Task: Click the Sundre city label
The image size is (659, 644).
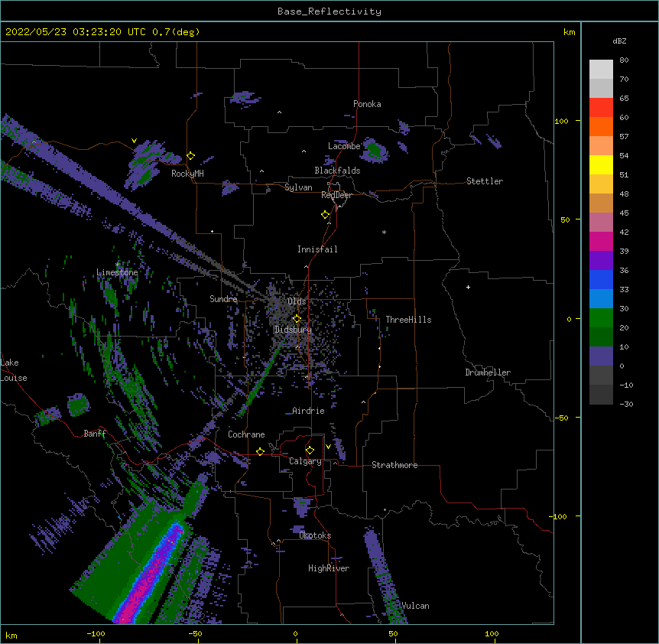Action: click(223, 299)
